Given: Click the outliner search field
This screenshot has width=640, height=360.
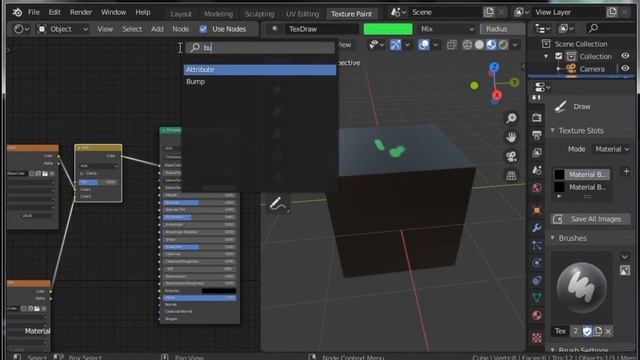Looking at the screenshot, I should click(609, 29).
